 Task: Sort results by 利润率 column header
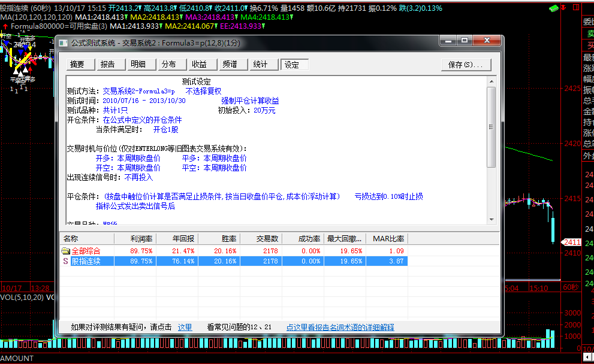(x=139, y=238)
